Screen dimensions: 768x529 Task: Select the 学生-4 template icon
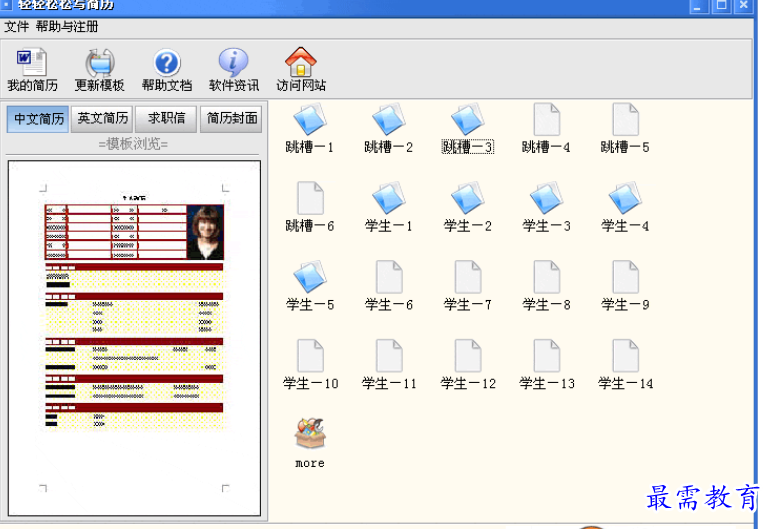[625, 197]
